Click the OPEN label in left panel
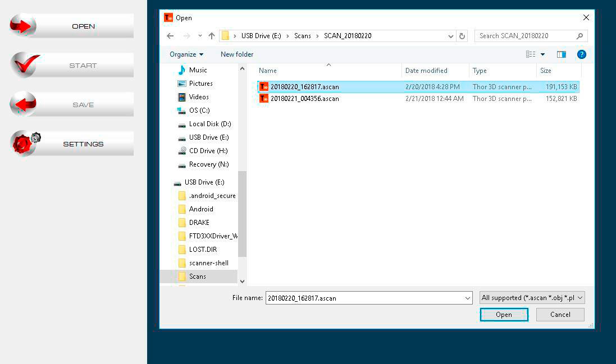 (83, 26)
